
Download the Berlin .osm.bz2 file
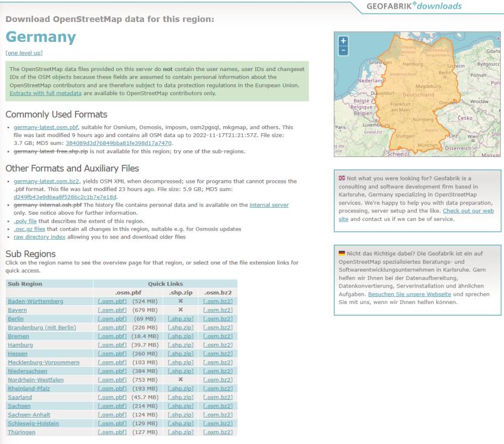pos(218,319)
